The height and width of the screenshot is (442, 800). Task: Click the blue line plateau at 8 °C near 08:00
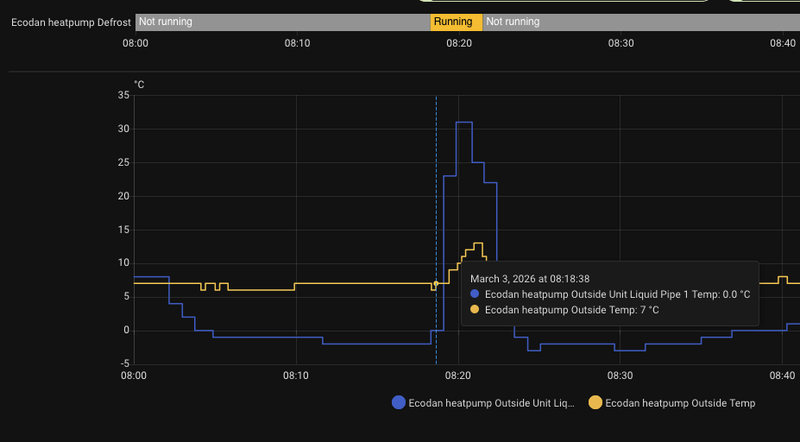coord(152,277)
